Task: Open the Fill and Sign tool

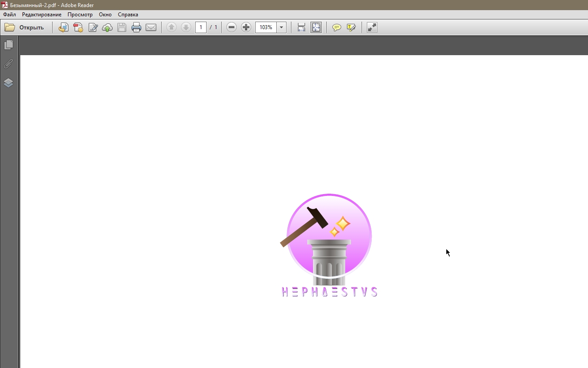Action: 93,27
